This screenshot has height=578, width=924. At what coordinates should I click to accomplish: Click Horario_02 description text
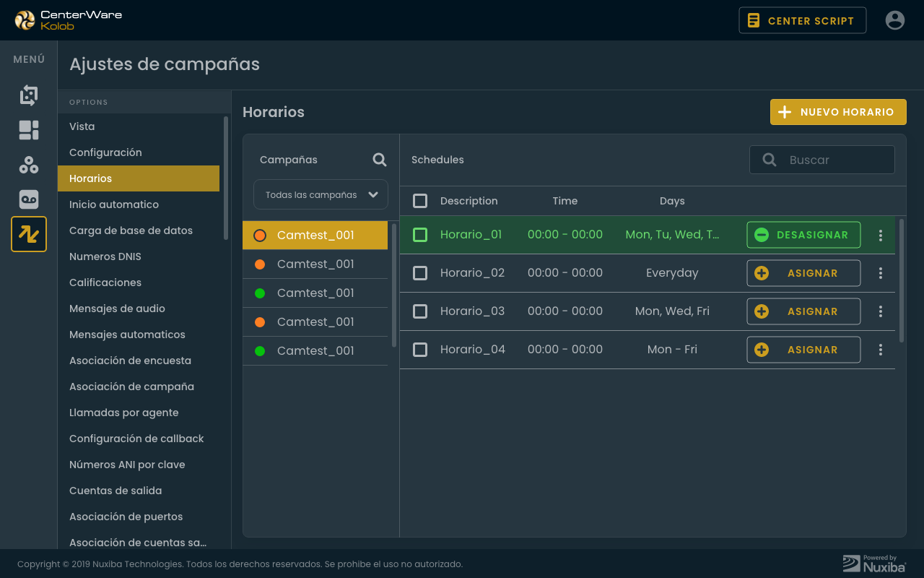pos(473,273)
